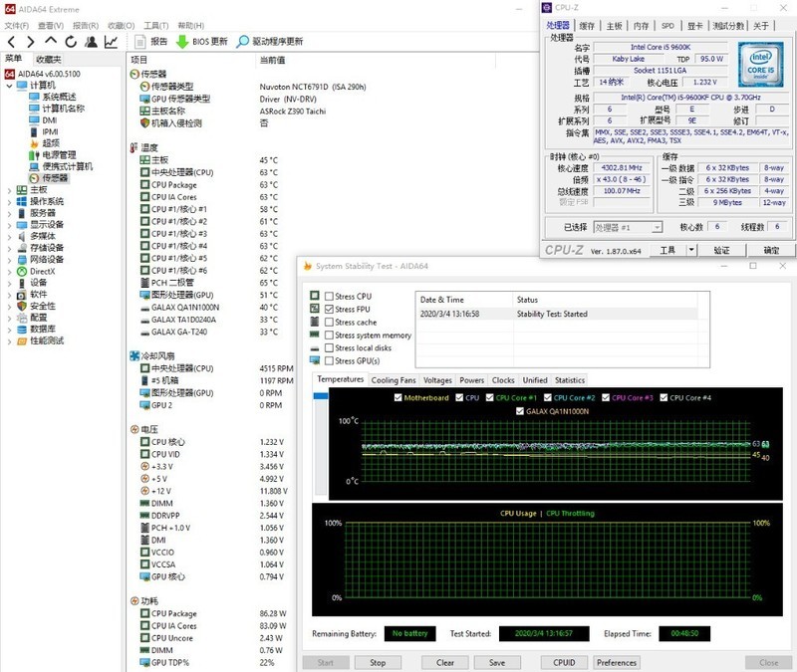The image size is (797, 672).
Task: Click the 驱动程序更新 magnifier icon
Action: [x=242, y=42]
